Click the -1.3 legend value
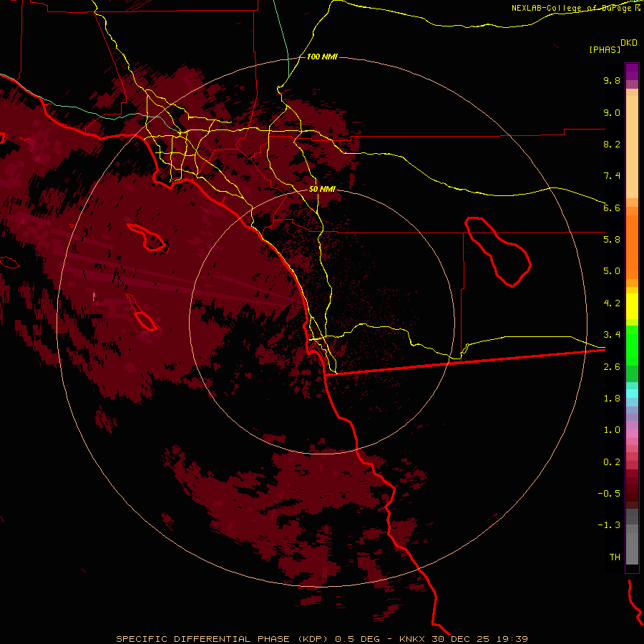This screenshot has height=644, width=644. pos(609,525)
